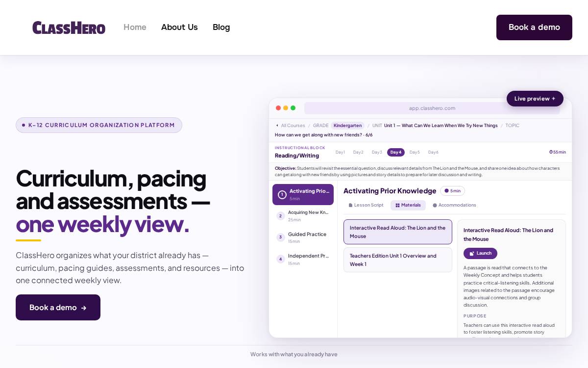Click the clock icon next to 55min
The width and height of the screenshot is (588, 368).
coord(551,152)
